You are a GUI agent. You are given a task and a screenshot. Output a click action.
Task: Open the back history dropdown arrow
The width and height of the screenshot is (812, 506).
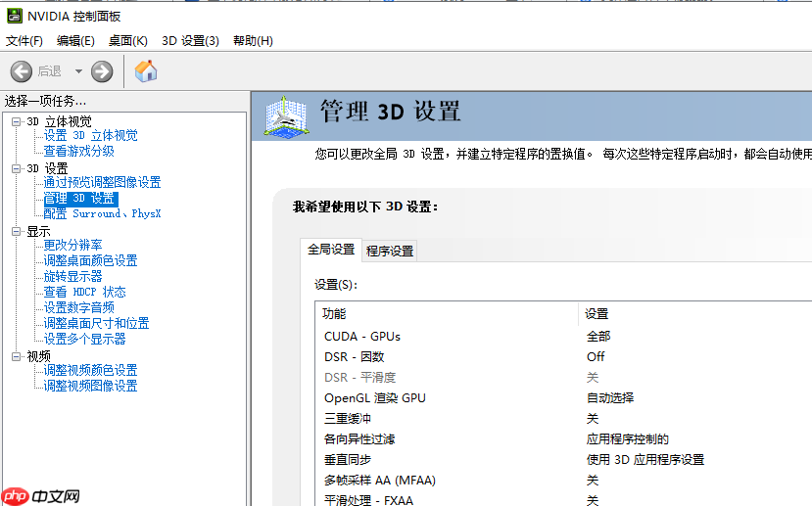(x=78, y=71)
